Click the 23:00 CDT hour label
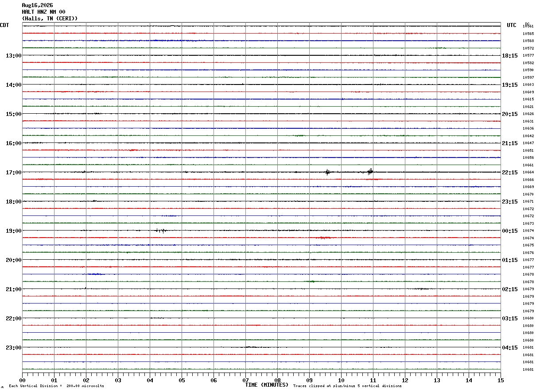 click(x=13, y=348)
